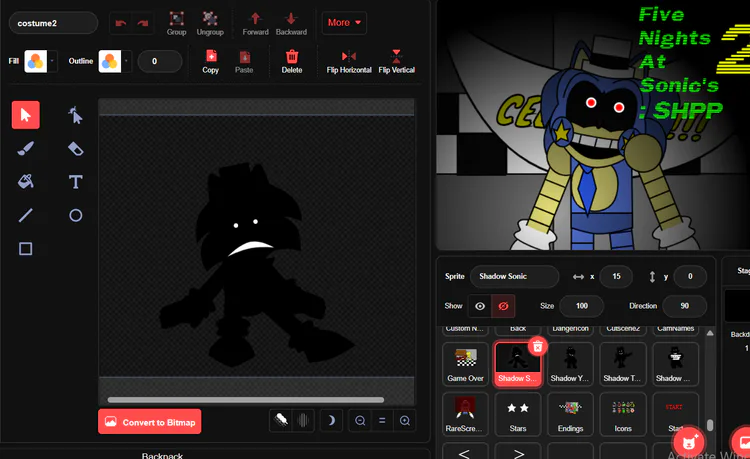This screenshot has width=750, height=459.
Task: Open the Fill color picker
Action: [x=36, y=61]
